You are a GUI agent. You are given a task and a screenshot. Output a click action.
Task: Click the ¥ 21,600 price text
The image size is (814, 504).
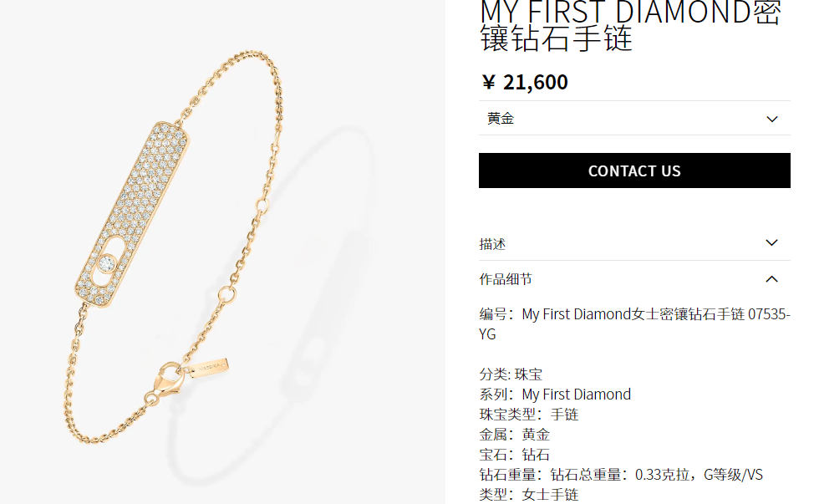[x=524, y=82]
